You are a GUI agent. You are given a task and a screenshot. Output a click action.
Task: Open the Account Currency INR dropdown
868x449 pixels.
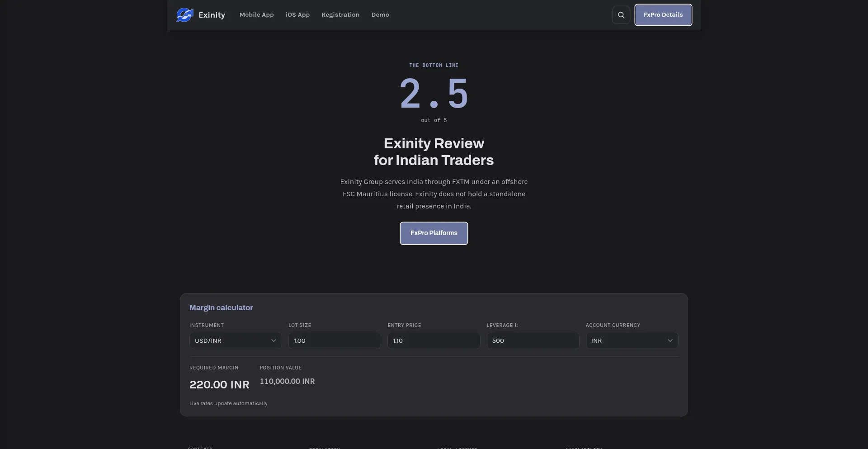pyautogui.click(x=632, y=340)
